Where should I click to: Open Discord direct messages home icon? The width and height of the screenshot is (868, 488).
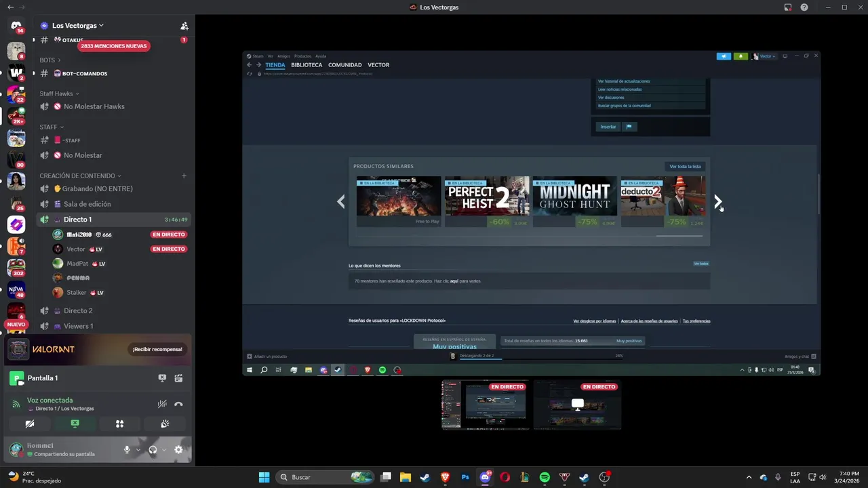16,26
